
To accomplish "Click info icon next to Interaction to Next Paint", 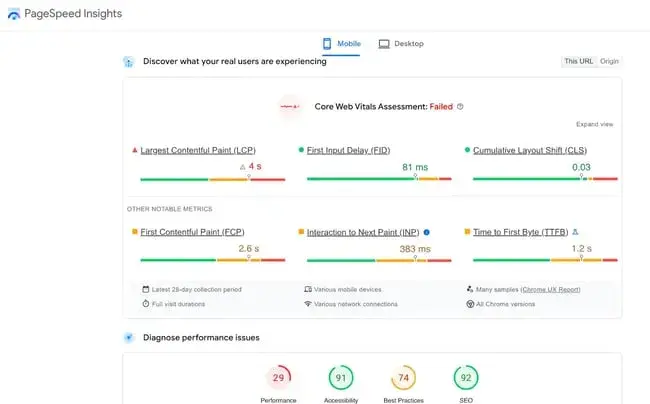I will (426, 231).
